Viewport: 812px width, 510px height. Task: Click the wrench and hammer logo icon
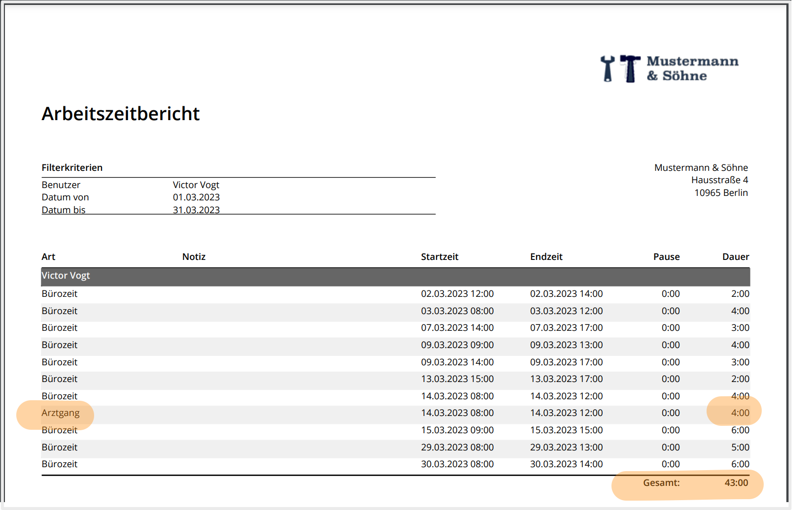tap(620, 68)
